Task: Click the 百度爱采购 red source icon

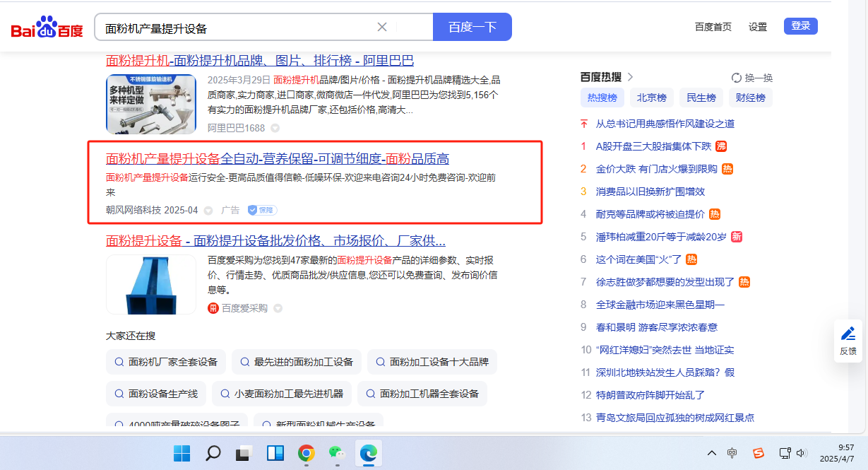Action: point(213,308)
